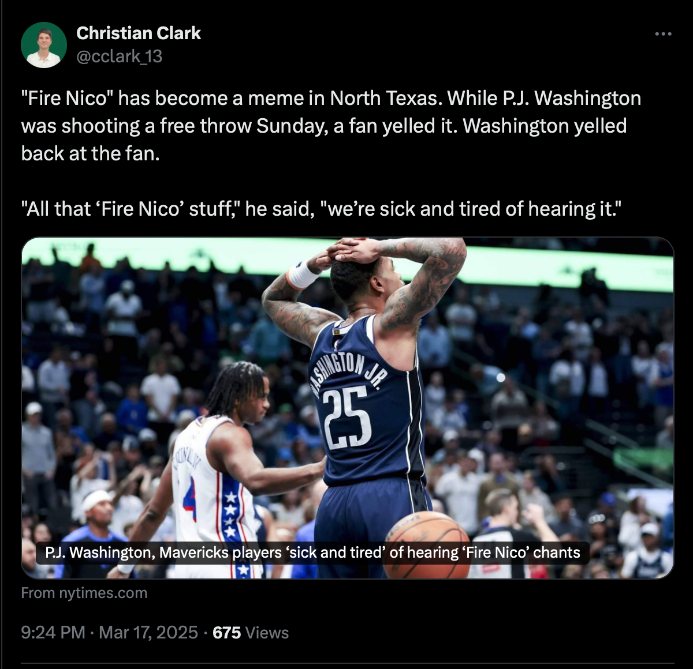Click the tweet paragraph starting "Fire Nico" has become
This screenshot has height=669, width=693.
(331, 125)
